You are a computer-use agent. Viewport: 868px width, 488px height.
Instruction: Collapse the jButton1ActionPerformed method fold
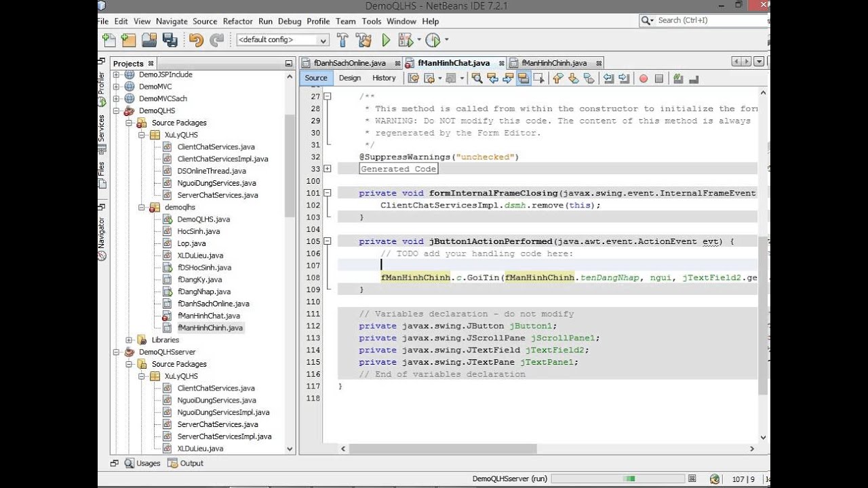tap(327, 241)
